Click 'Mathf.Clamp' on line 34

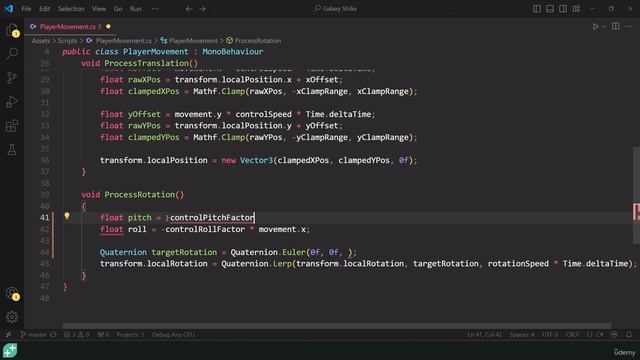point(218,138)
